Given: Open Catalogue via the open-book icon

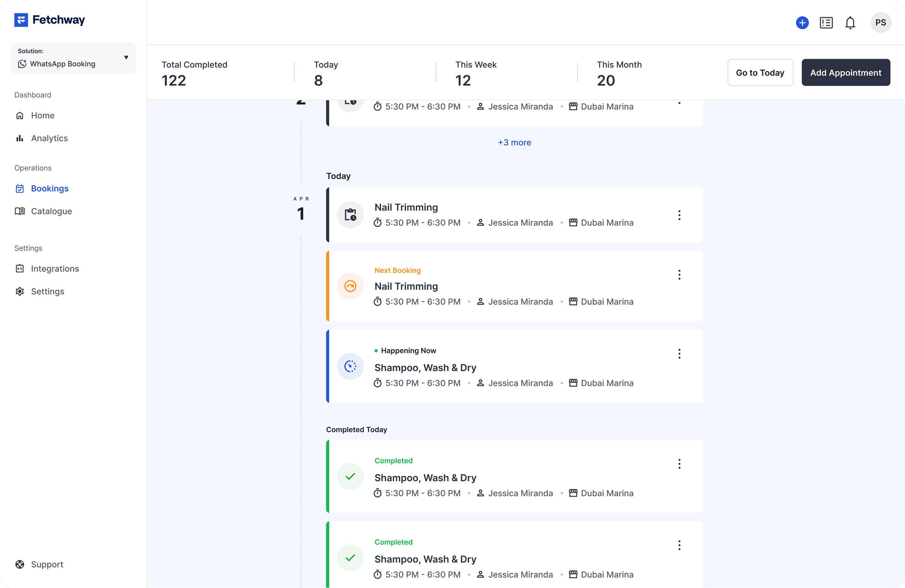Looking at the screenshot, I should (20, 211).
